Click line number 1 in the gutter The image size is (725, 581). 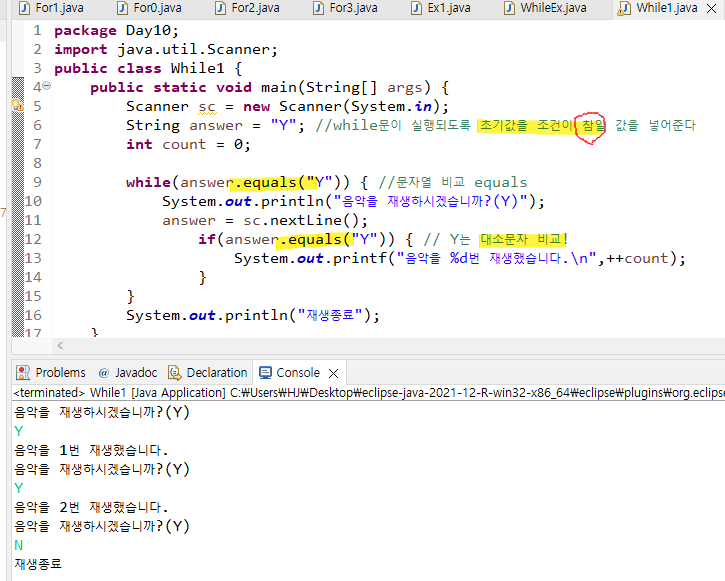(37, 31)
